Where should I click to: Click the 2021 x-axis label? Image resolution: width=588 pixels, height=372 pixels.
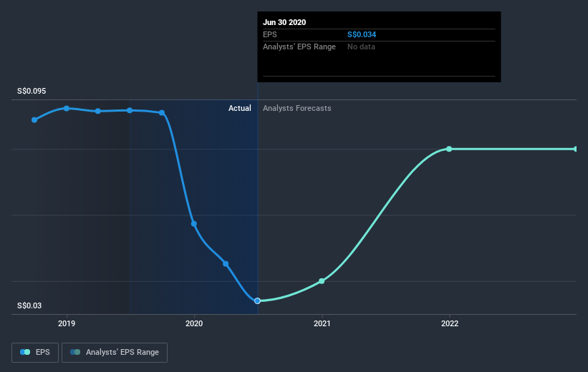[322, 323]
